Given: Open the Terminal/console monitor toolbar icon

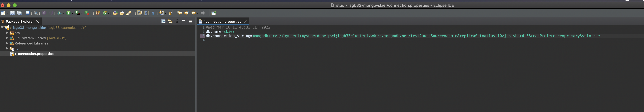Looking at the screenshot, I should (28, 13).
